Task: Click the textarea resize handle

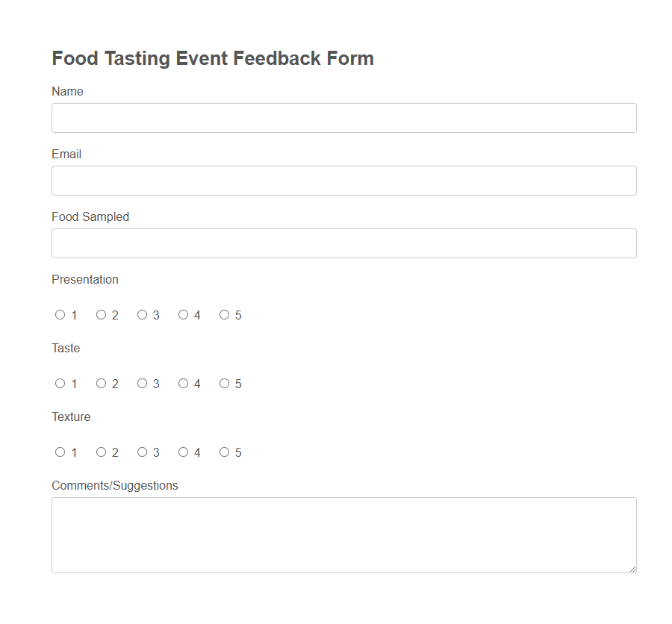Action: point(632,568)
